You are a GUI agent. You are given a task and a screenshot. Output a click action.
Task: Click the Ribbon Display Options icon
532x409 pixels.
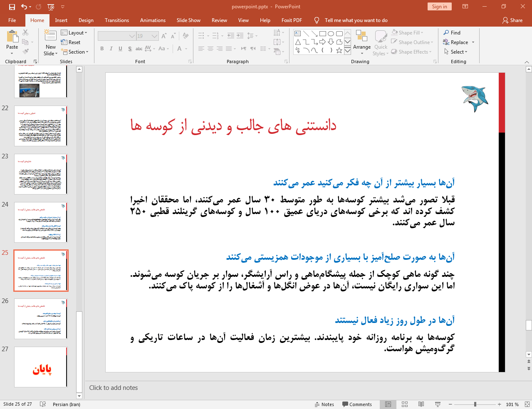pos(465,7)
